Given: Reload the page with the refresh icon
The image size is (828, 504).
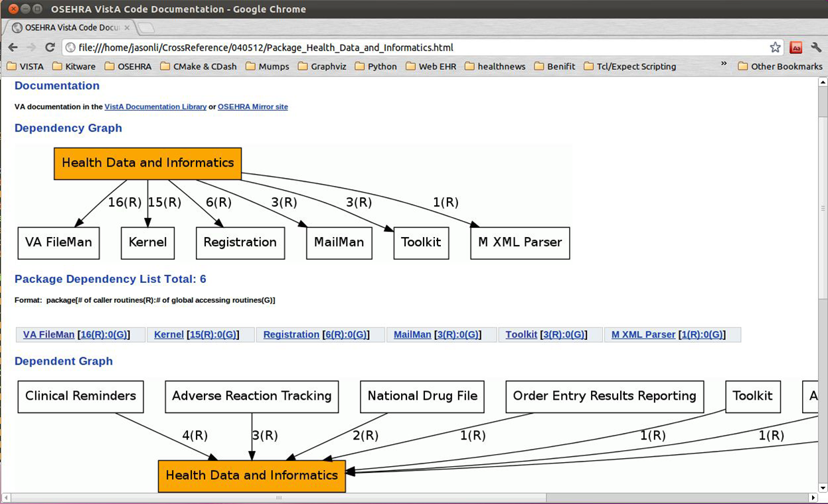Looking at the screenshot, I should pyautogui.click(x=50, y=47).
